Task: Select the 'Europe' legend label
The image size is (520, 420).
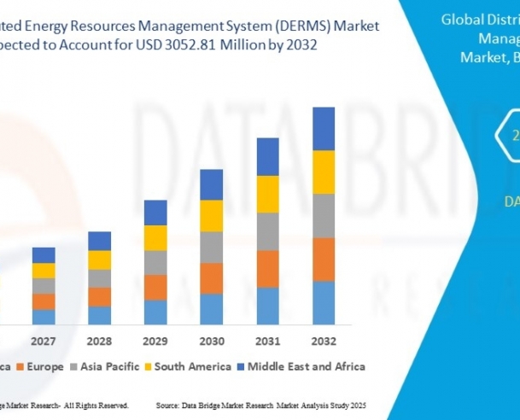Action: (x=45, y=366)
